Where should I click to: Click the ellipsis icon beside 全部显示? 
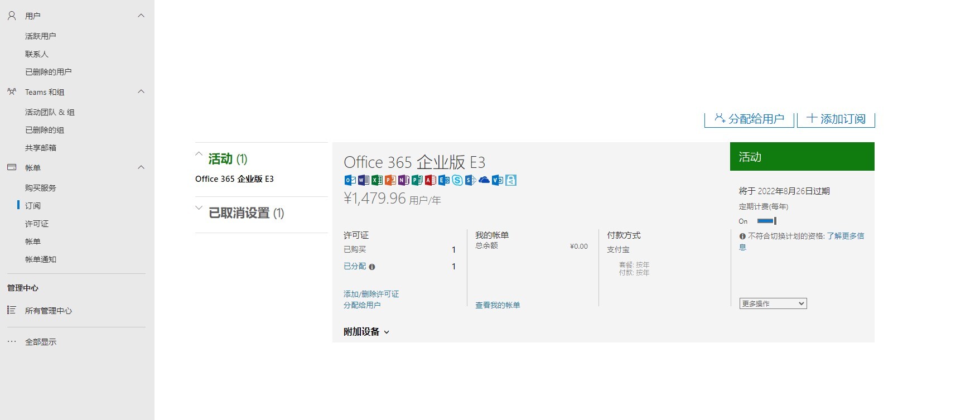pyautogui.click(x=12, y=341)
